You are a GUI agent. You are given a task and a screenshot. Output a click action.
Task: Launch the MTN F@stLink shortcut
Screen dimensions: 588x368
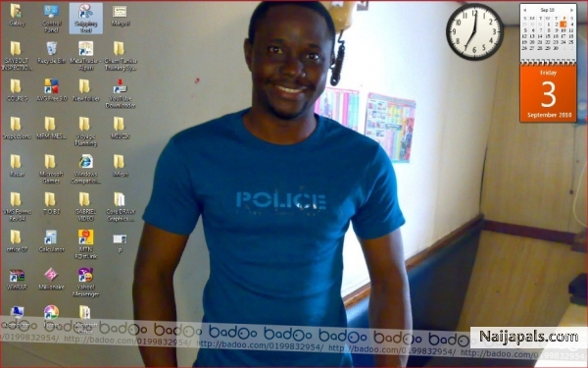[x=86, y=244]
